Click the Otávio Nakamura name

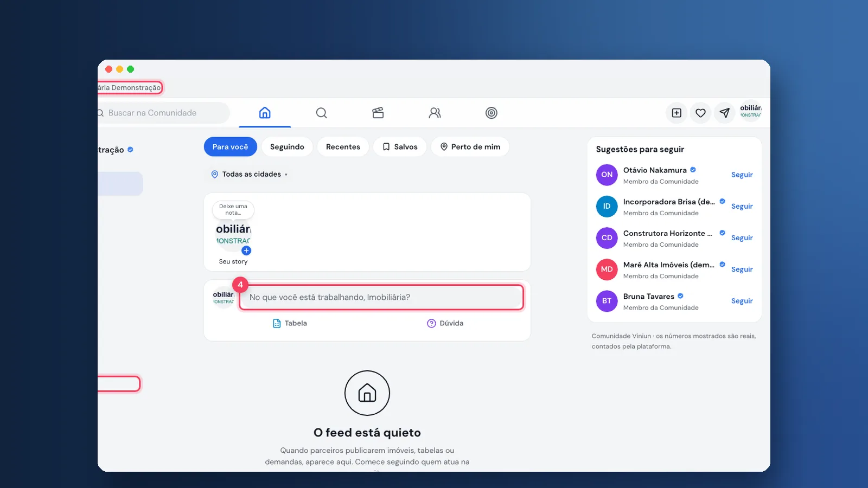tap(655, 170)
